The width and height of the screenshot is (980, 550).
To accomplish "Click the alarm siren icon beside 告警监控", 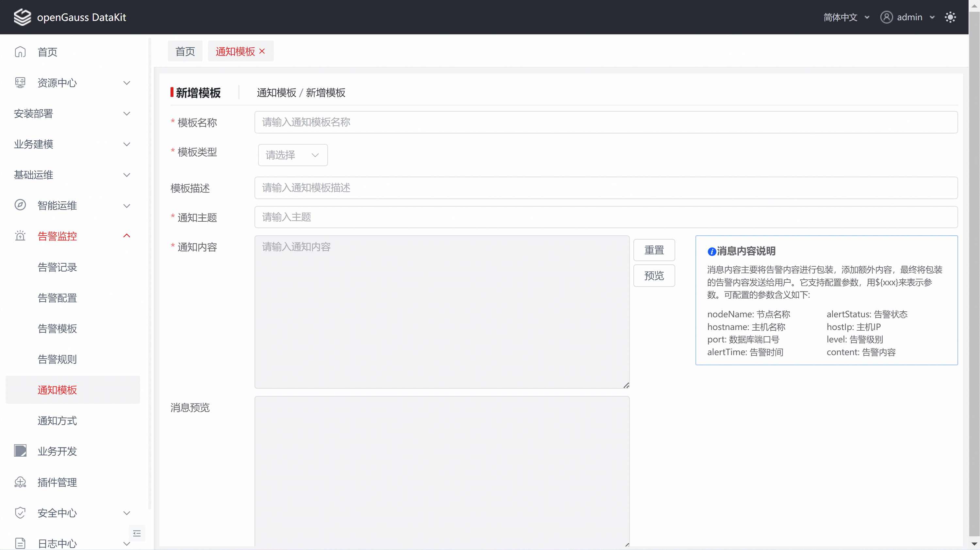I will coord(20,236).
